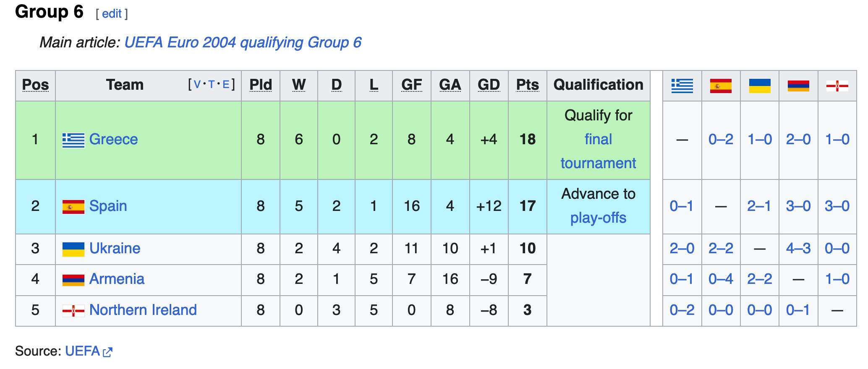Click the Ukraine flag beside team name
This screenshot has height=369, width=868.
(73, 249)
